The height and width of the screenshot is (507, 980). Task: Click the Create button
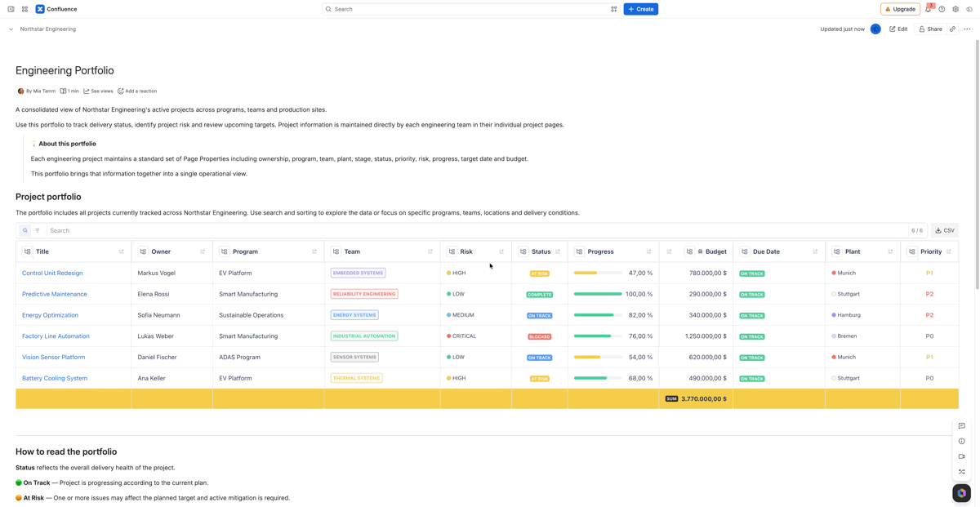(x=641, y=9)
